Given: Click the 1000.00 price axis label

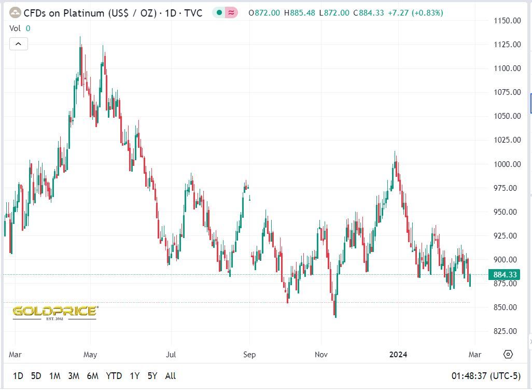Looking at the screenshot, I should [x=507, y=164].
